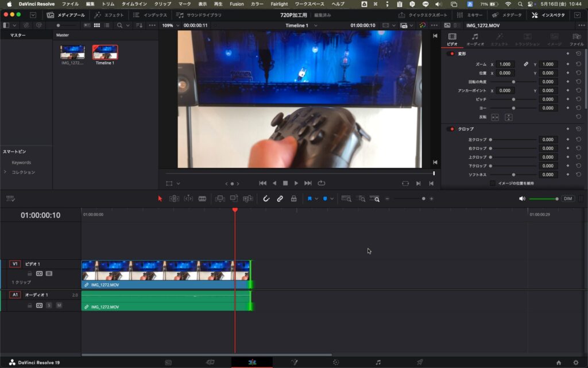Open the Marker color dropdown arrow
The height and width of the screenshot is (368, 588).
click(332, 198)
